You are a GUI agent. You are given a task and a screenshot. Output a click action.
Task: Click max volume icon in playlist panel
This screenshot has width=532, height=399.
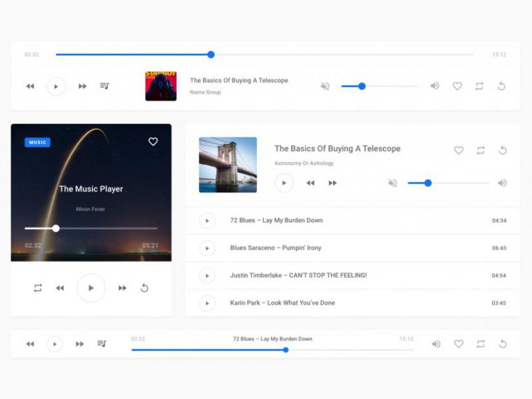click(502, 183)
